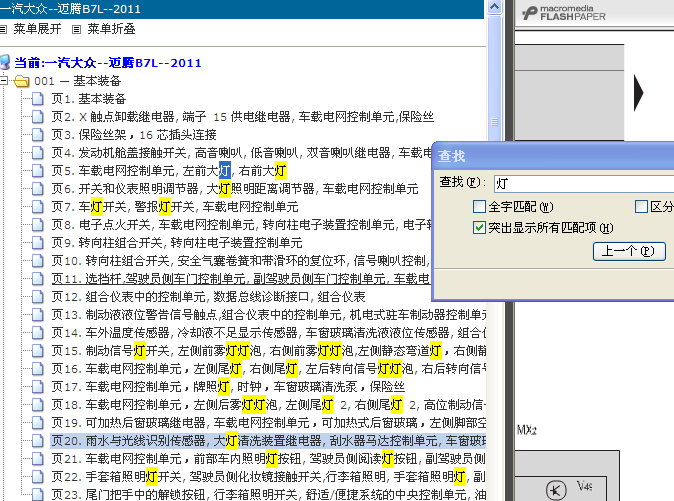Viewport: 674px width, 501px height.
Task: Open 页15. 制动信号灯开关 entry
Action: click(269, 351)
